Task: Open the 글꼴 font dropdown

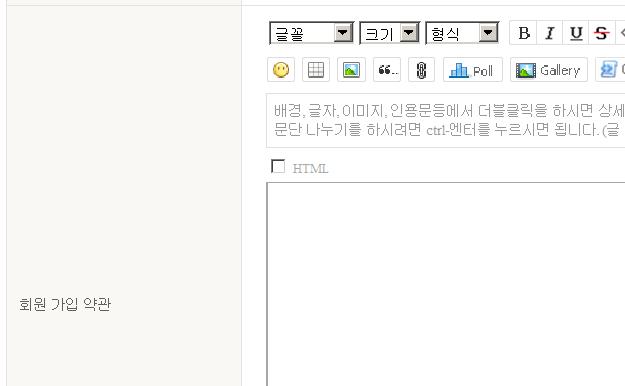Action: coord(312,33)
